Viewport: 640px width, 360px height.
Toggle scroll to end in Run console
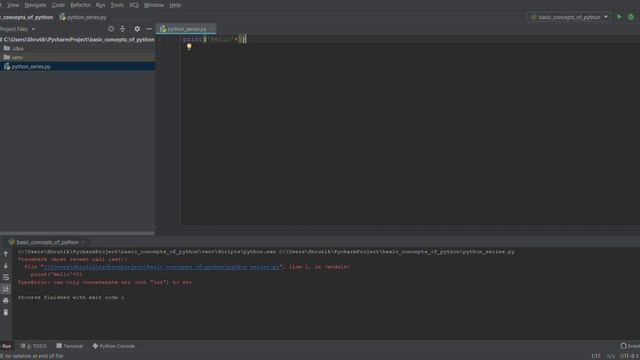tap(6, 289)
